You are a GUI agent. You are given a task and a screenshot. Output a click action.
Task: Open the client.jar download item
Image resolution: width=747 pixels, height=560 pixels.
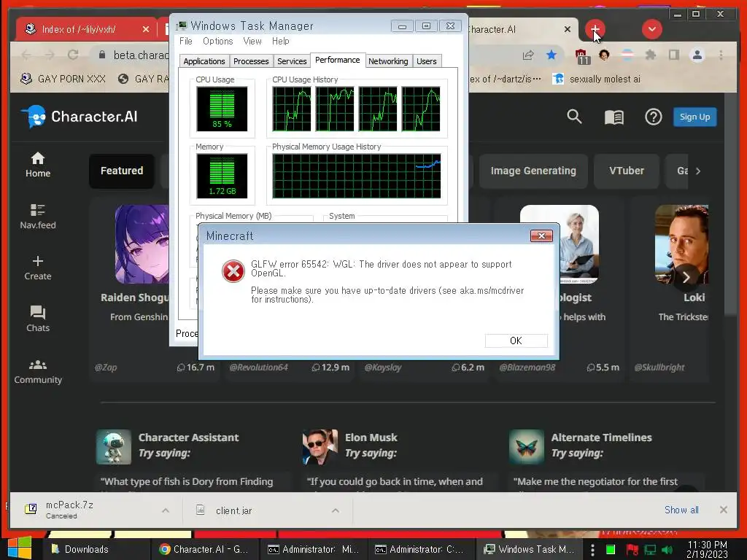coord(233,510)
